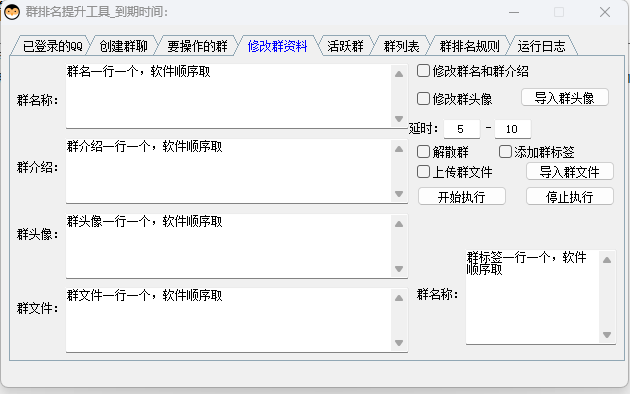Click the 群文件: label

point(37,308)
